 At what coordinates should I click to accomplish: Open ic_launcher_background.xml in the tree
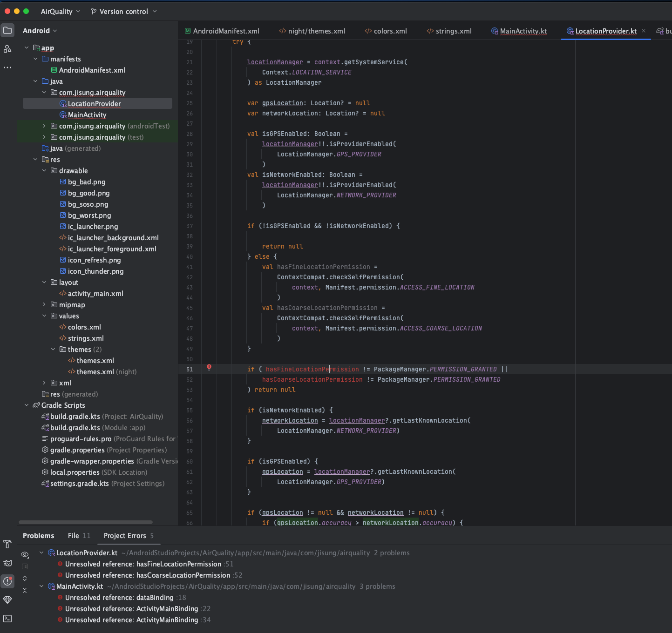click(x=113, y=238)
